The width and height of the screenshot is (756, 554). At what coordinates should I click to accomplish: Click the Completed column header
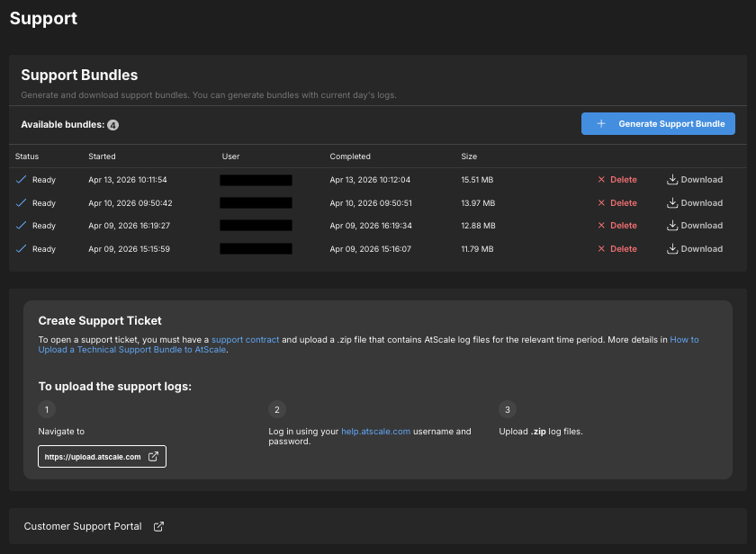(x=350, y=156)
